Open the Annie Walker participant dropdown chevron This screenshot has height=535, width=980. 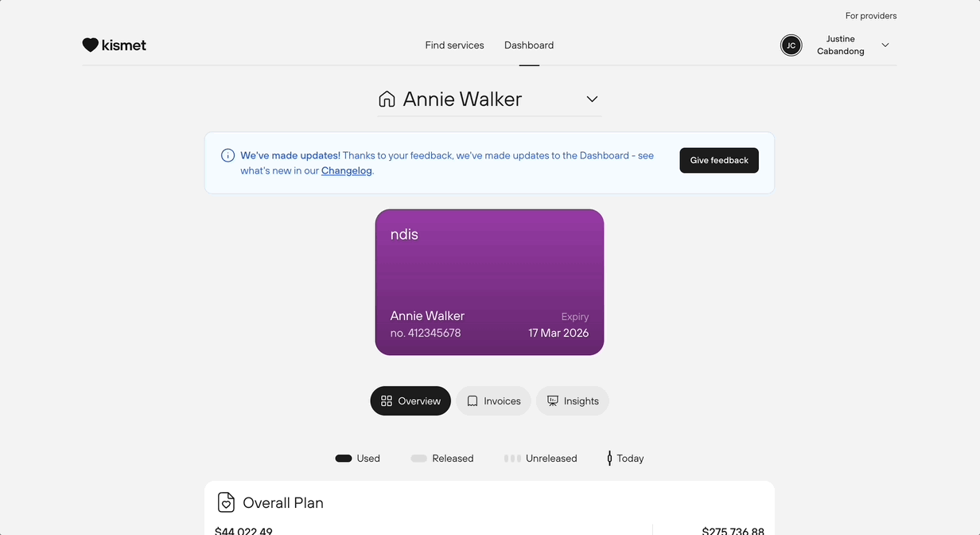(x=592, y=100)
